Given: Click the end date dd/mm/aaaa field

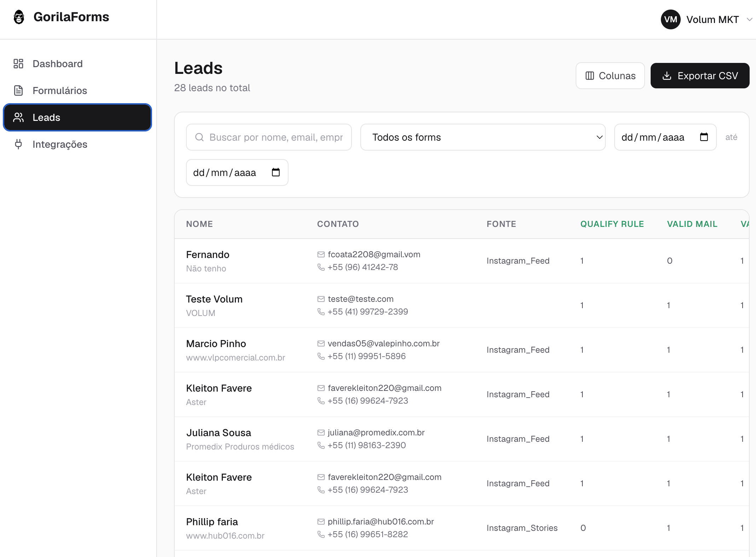Looking at the screenshot, I should [237, 172].
